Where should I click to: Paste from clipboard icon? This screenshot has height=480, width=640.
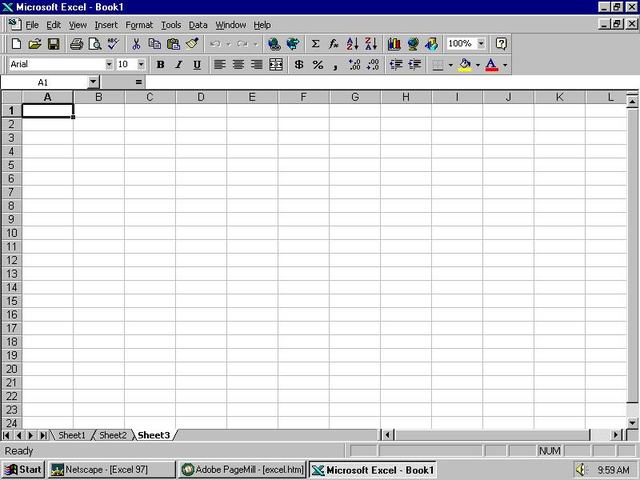[x=173, y=44]
